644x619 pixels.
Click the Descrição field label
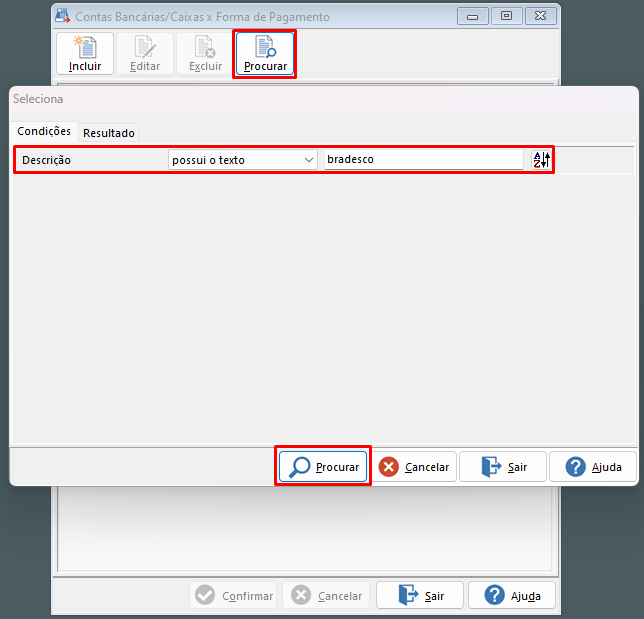pos(46,160)
